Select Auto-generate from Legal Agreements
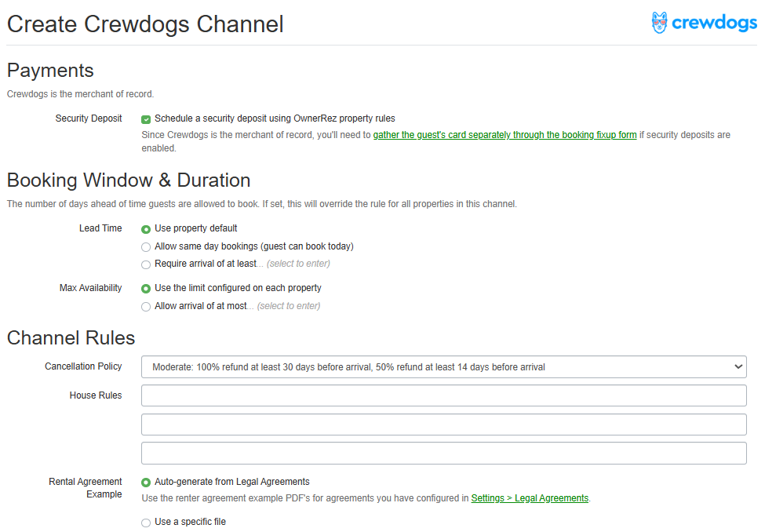 click(146, 483)
